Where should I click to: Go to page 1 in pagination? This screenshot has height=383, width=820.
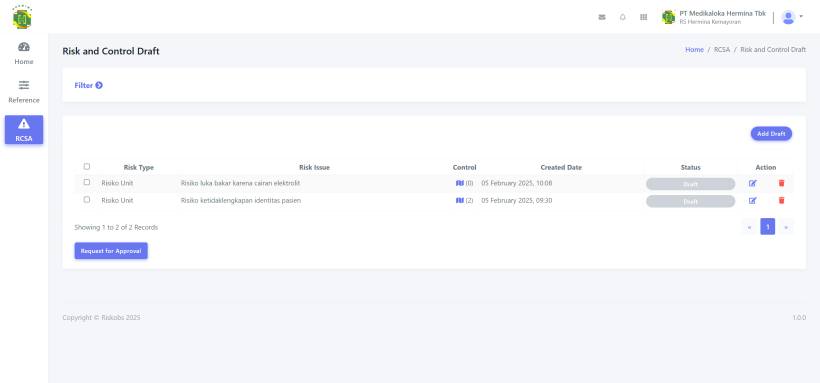(768, 227)
